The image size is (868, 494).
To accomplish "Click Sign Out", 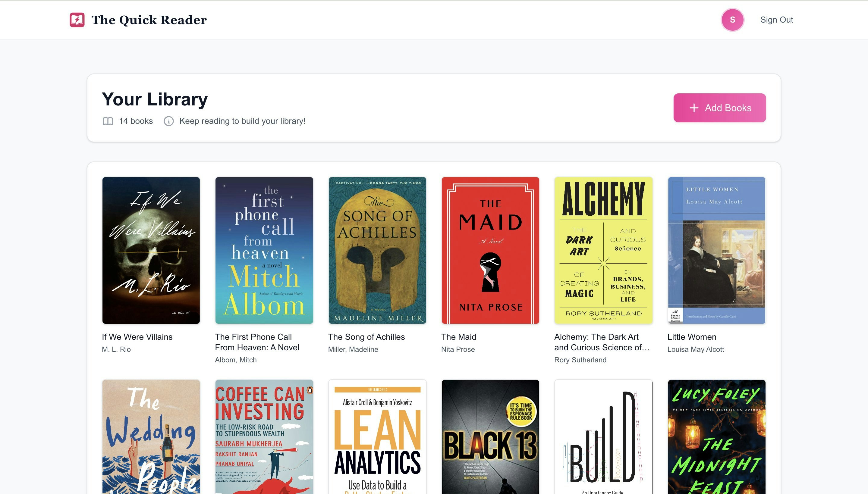I will tap(776, 20).
